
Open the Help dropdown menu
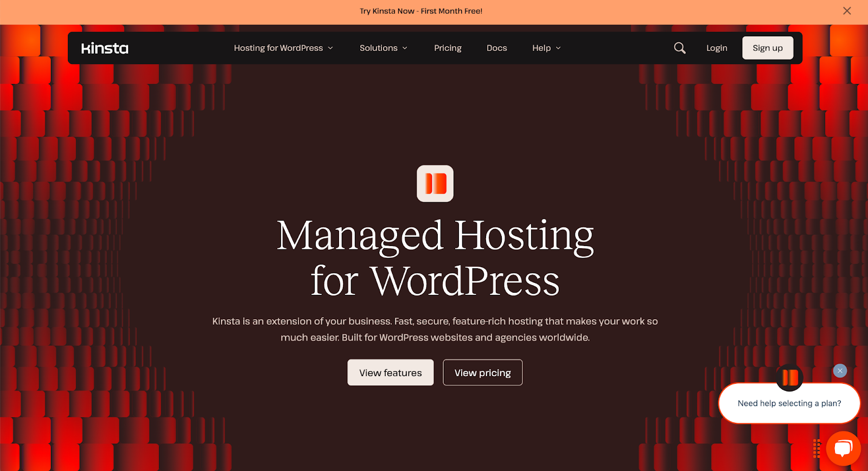click(546, 48)
